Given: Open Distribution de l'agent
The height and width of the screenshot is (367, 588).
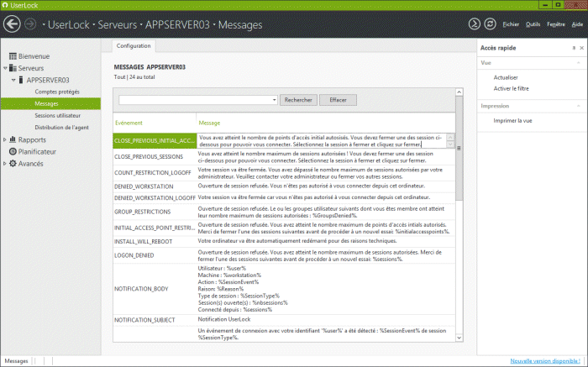Looking at the screenshot, I should (x=61, y=128).
